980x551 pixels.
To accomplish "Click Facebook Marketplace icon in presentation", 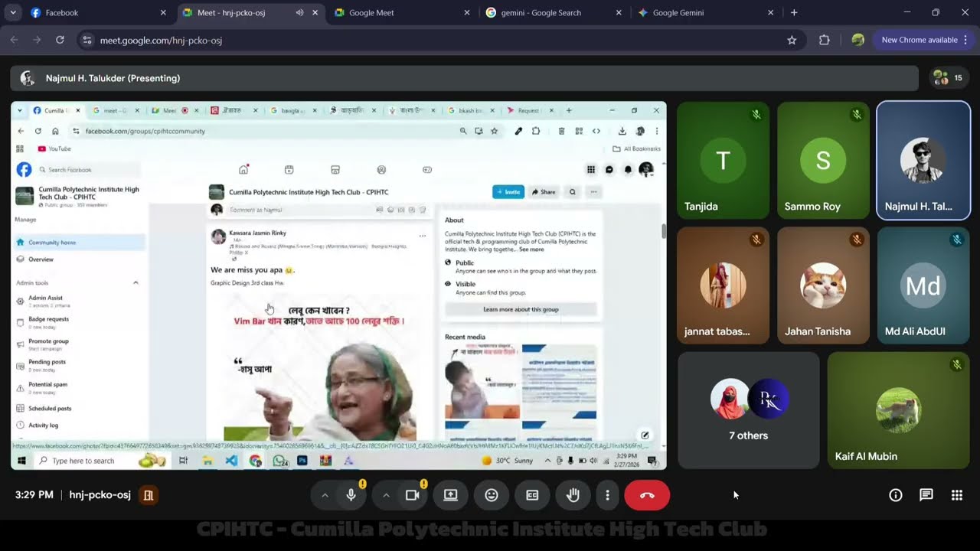I will 335,170.
